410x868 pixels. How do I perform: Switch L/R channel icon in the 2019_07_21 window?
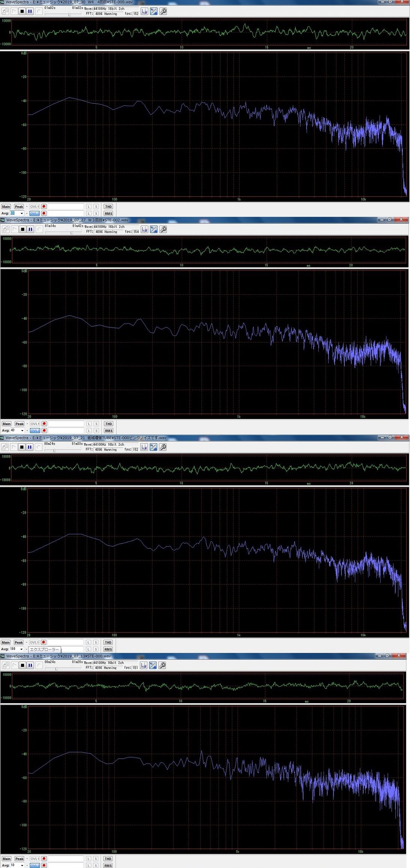point(144,447)
